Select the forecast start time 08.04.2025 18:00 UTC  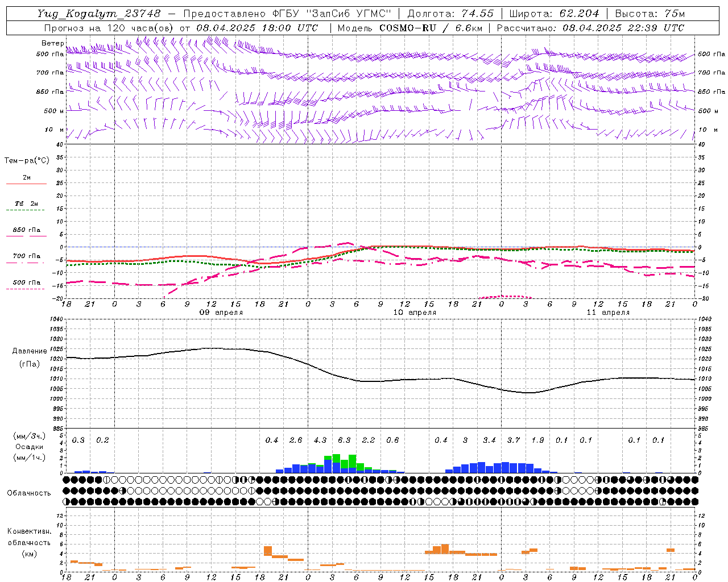click(x=258, y=27)
